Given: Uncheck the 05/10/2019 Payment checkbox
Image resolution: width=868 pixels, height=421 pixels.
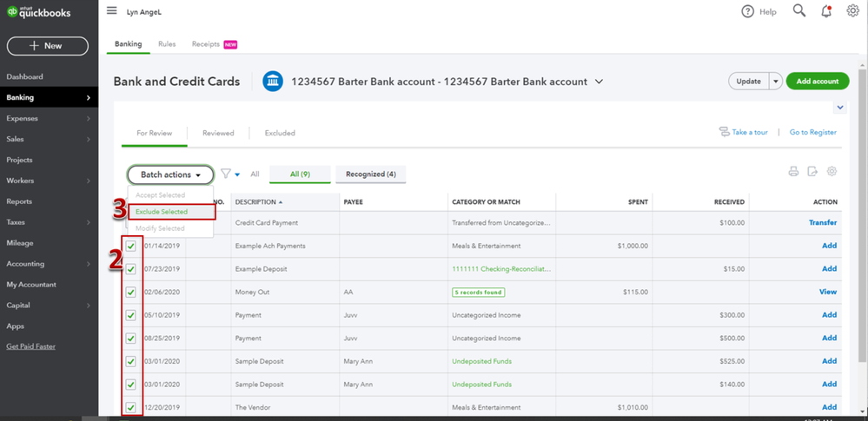Looking at the screenshot, I should pos(131,315).
